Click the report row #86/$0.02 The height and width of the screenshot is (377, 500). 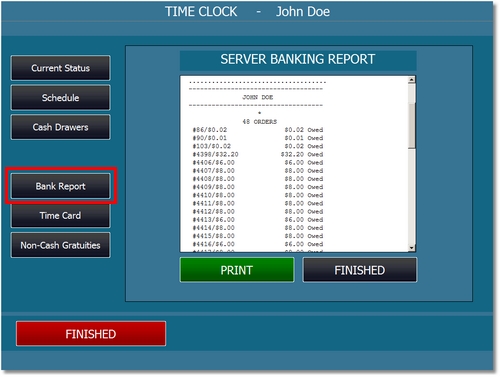pos(258,130)
